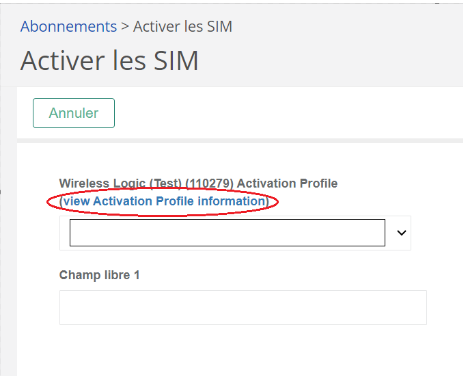Click the breadcrumb separator arrow

click(125, 27)
